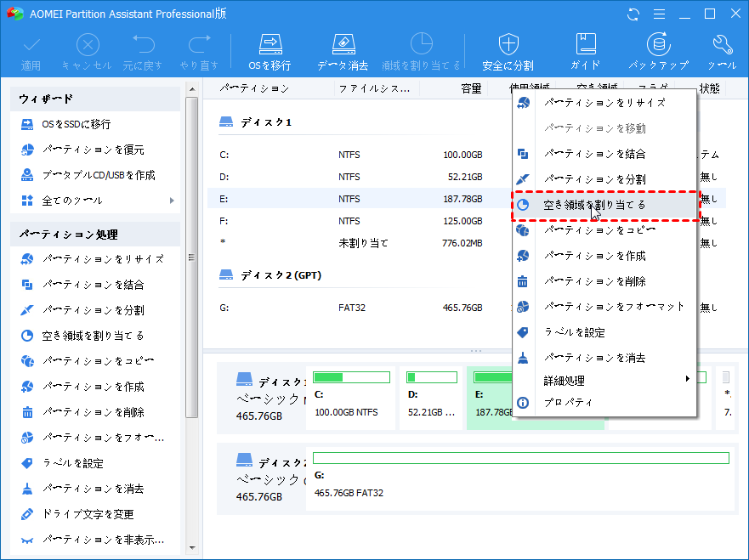The height and width of the screenshot is (560, 749).
Task: Choose 空き領域を割り当てる in context menu
Action: (x=604, y=206)
